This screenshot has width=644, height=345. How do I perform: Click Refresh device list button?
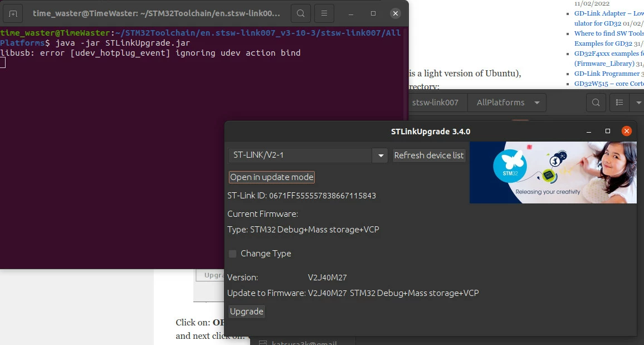(x=429, y=156)
